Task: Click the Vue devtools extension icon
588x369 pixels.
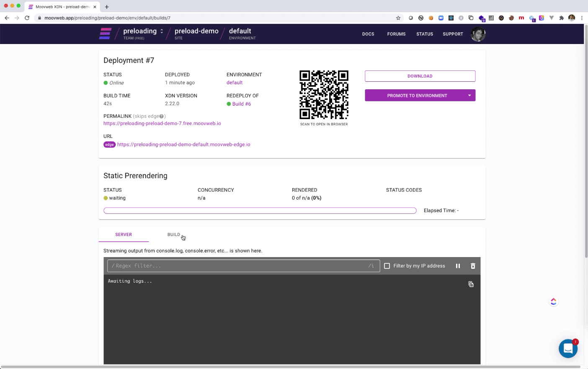Action: 552,18
